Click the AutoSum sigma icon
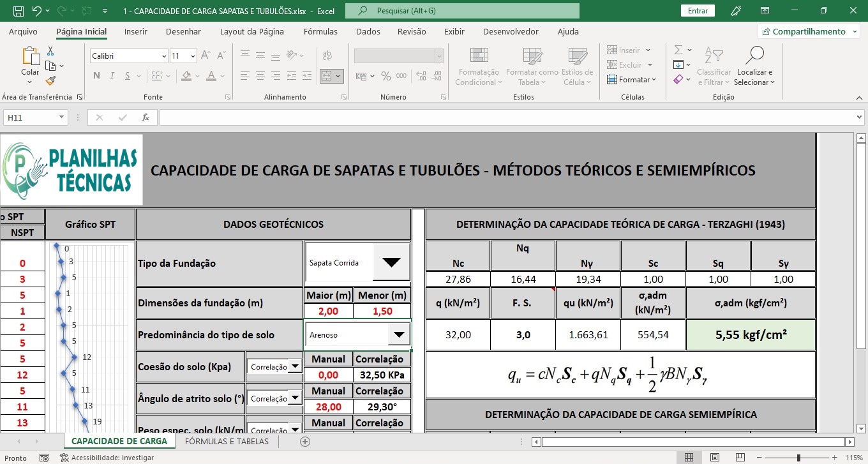868x464 pixels. pos(678,50)
